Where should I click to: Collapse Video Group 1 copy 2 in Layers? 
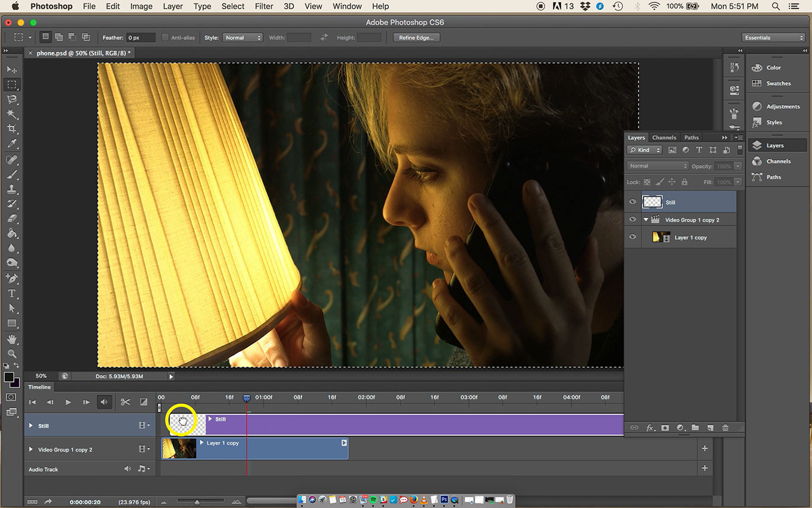pos(646,219)
